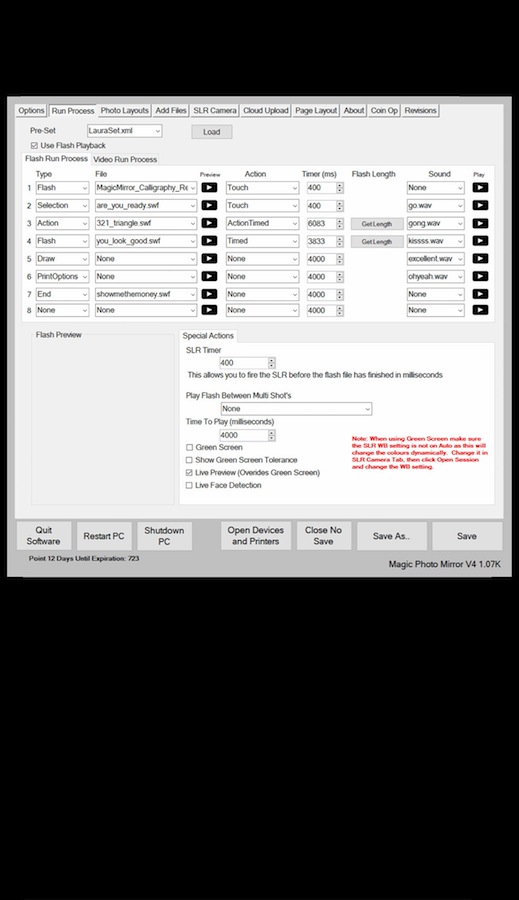Click the Shutdown PC button
The height and width of the screenshot is (900, 519).
pos(164,536)
